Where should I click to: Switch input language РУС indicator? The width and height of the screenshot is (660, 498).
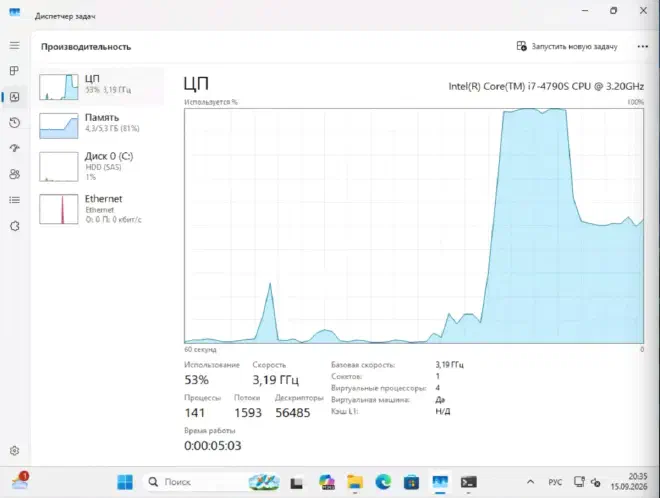point(555,482)
